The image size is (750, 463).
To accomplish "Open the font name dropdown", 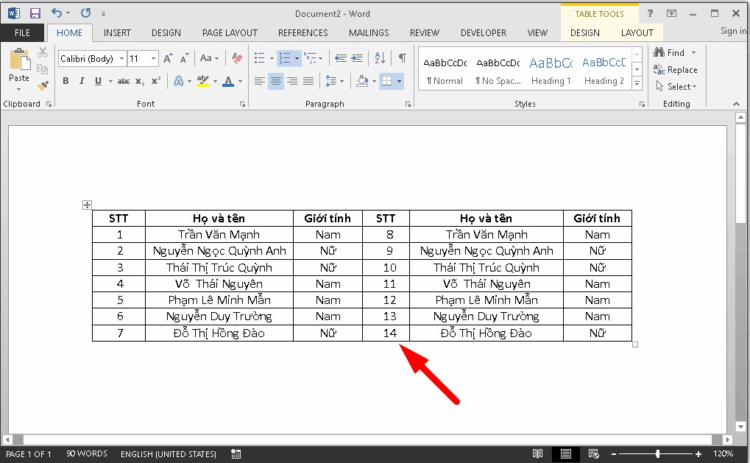I will [x=119, y=59].
